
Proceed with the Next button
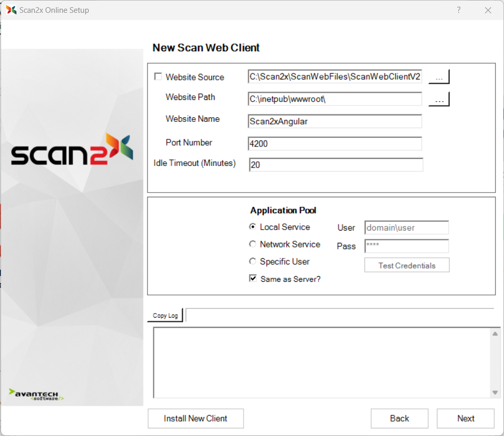pyautogui.click(x=466, y=419)
